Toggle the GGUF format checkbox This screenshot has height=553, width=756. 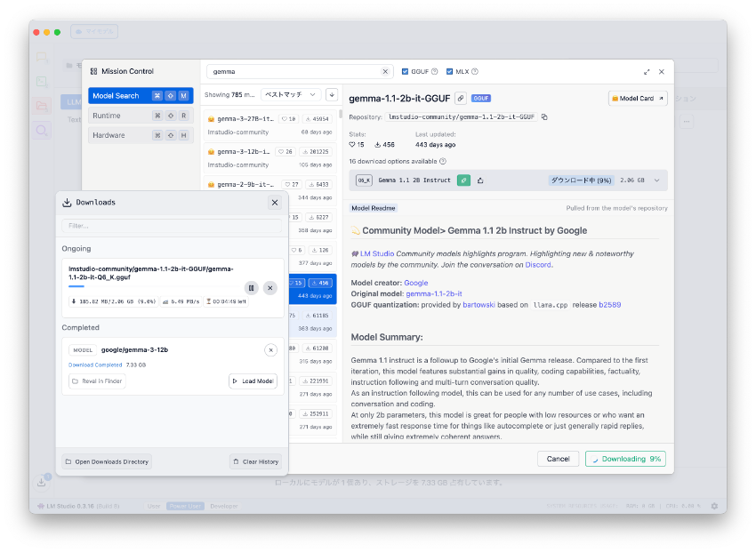(405, 72)
